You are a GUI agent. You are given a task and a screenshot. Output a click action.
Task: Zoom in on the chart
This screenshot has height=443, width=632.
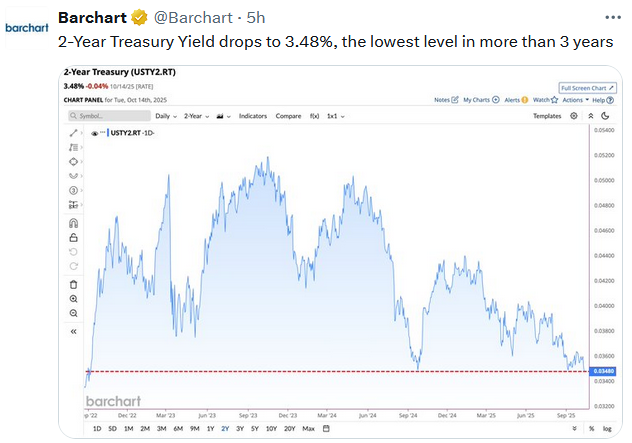tap(73, 298)
